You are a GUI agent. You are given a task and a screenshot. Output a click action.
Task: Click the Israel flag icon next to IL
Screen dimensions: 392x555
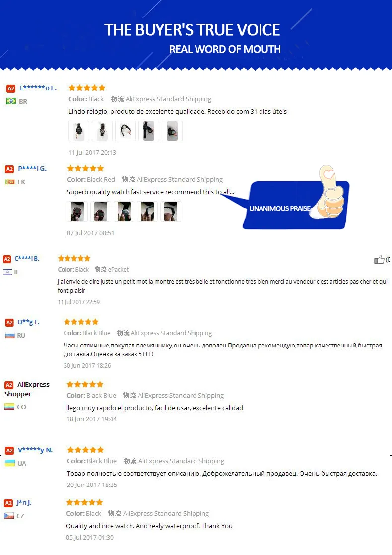pos(7,272)
